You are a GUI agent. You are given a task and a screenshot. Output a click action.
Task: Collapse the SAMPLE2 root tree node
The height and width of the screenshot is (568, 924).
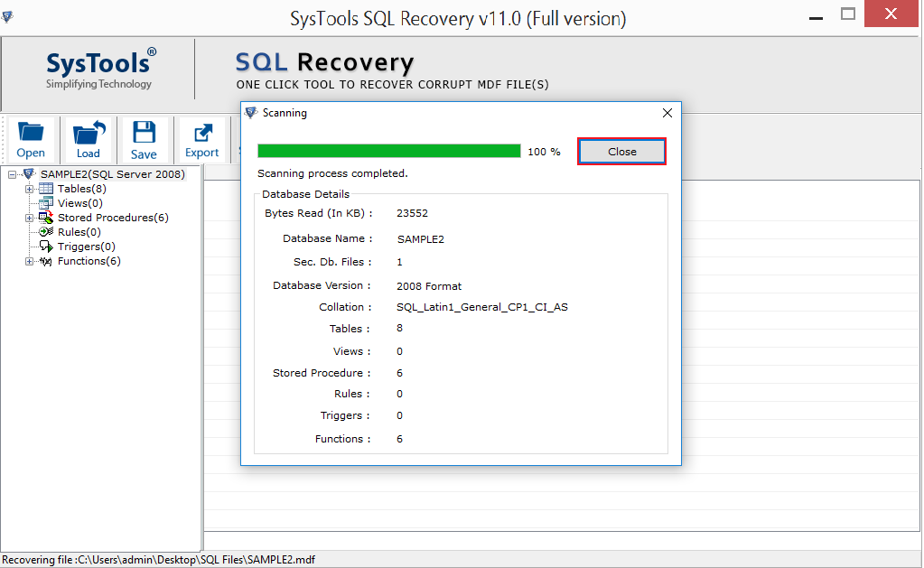[x=12, y=174]
